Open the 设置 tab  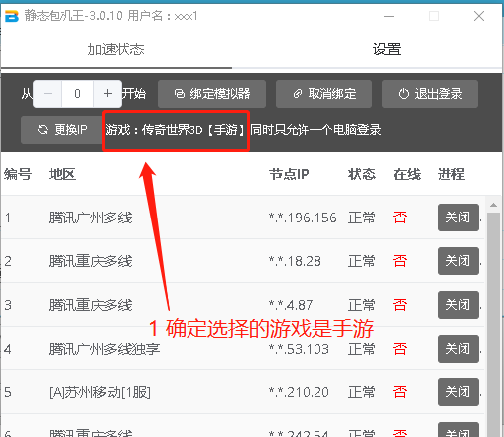pyautogui.click(x=387, y=50)
